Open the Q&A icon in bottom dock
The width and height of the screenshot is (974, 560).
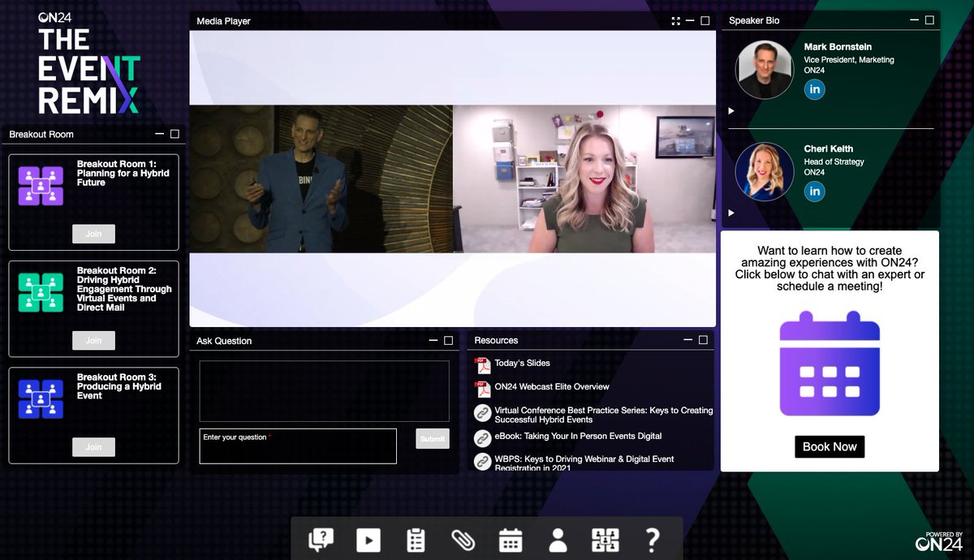pyautogui.click(x=321, y=540)
